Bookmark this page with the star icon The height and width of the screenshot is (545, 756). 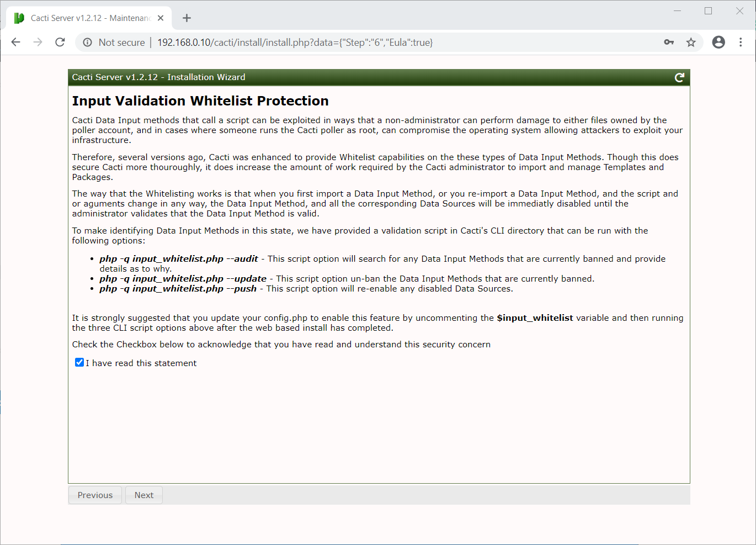(x=691, y=42)
